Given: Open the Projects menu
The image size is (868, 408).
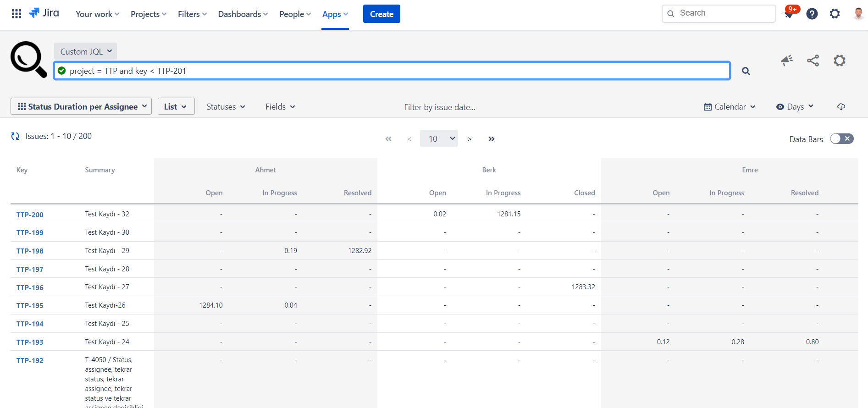Looking at the screenshot, I should (x=148, y=14).
